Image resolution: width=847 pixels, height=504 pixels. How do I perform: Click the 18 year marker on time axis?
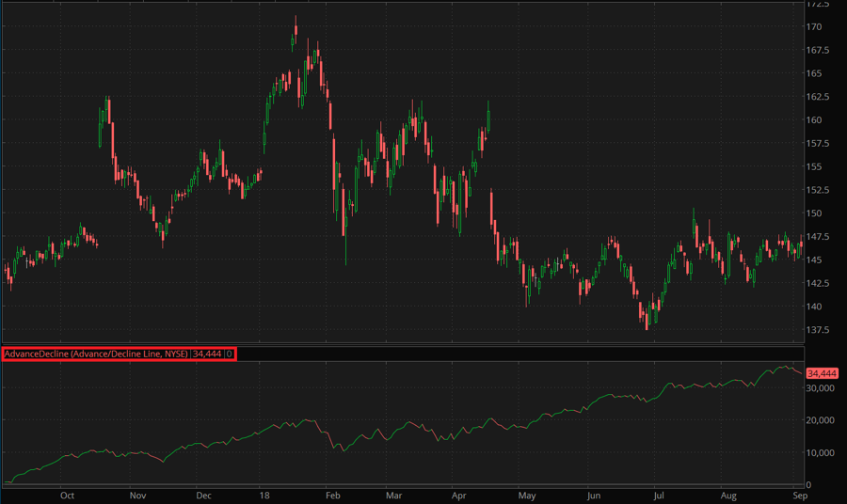pyautogui.click(x=265, y=494)
